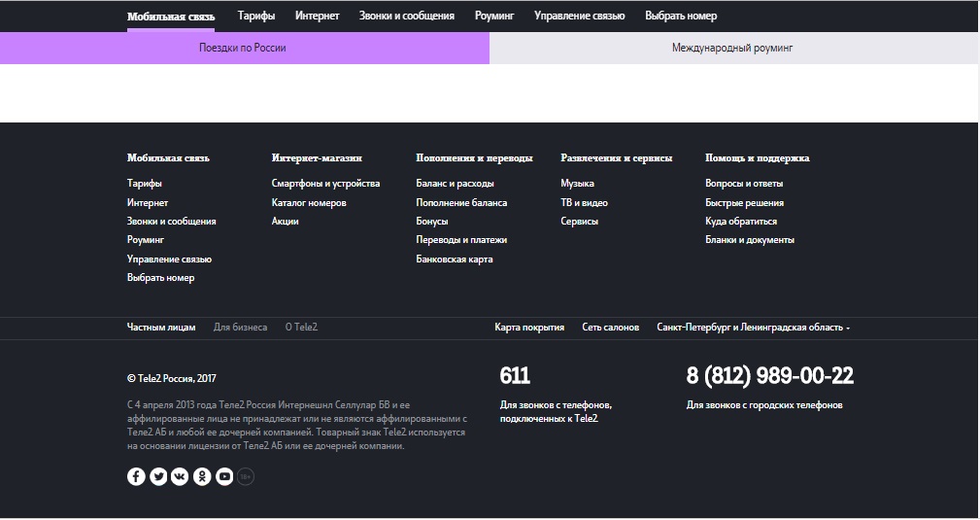Select the Мобильная связь top navigation tab
Image resolution: width=980 pixels, height=520 pixels.
(171, 17)
